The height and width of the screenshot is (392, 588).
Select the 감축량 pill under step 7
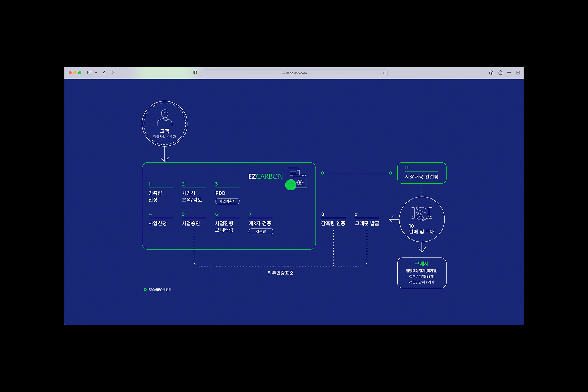(x=261, y=231)
